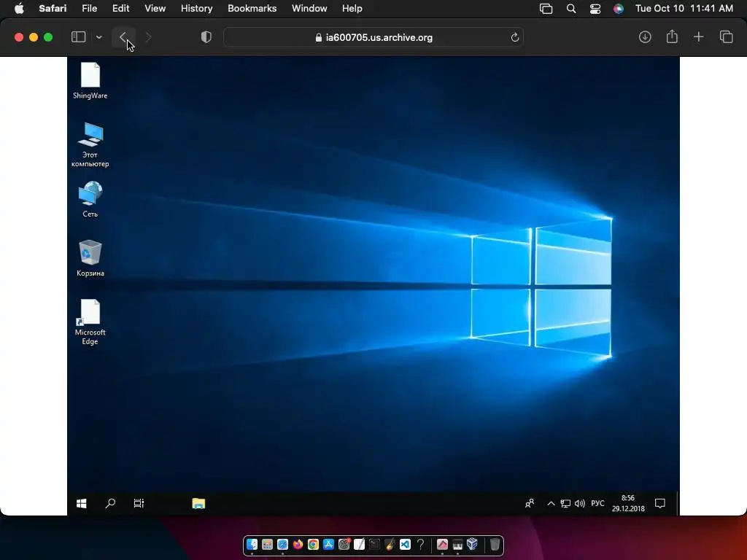Open Spotlight search in menu bar
Screen dimensions: 747x560
[x=570, y=9]
